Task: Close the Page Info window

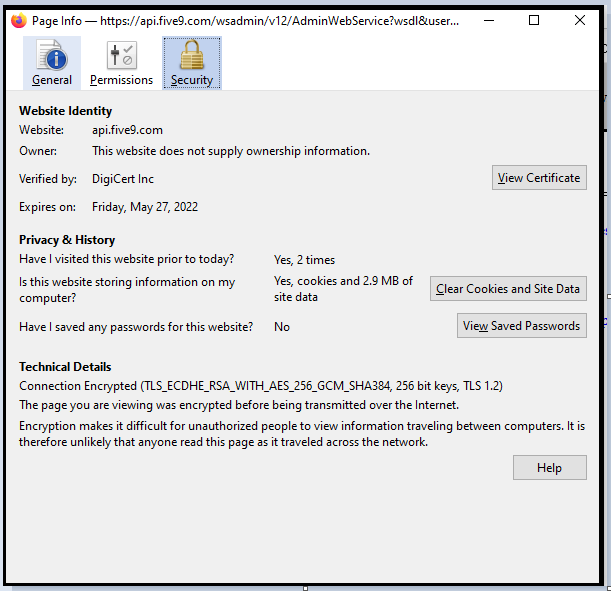Action: click(x=580, y=20)
